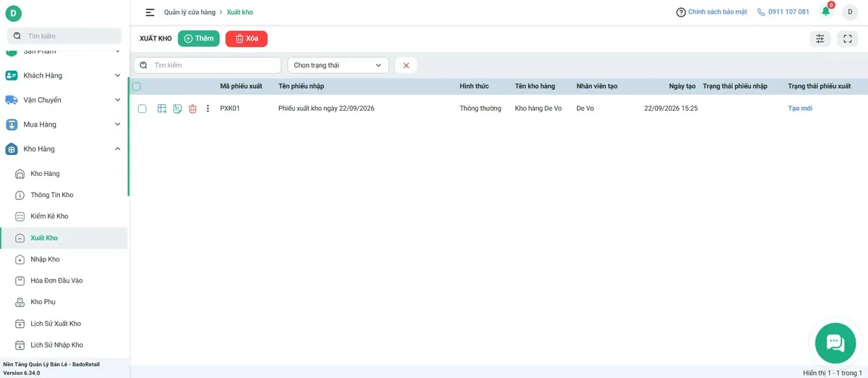This screenshot has height=378, width=868.
Task: Click the Thông Tin Kho info icon
Action: pos(20,196)
